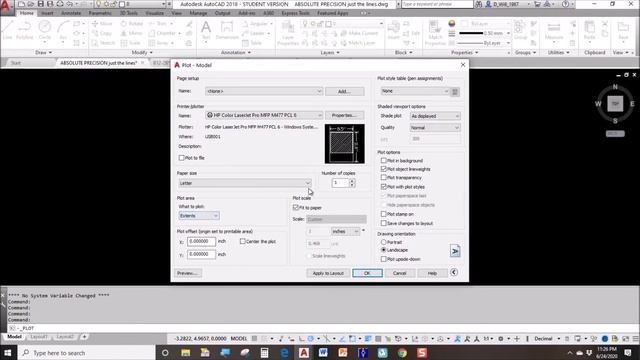The image size is (640, 360).
Task: Toggle the Fit to paper checkbox
Action: [296, 207]
